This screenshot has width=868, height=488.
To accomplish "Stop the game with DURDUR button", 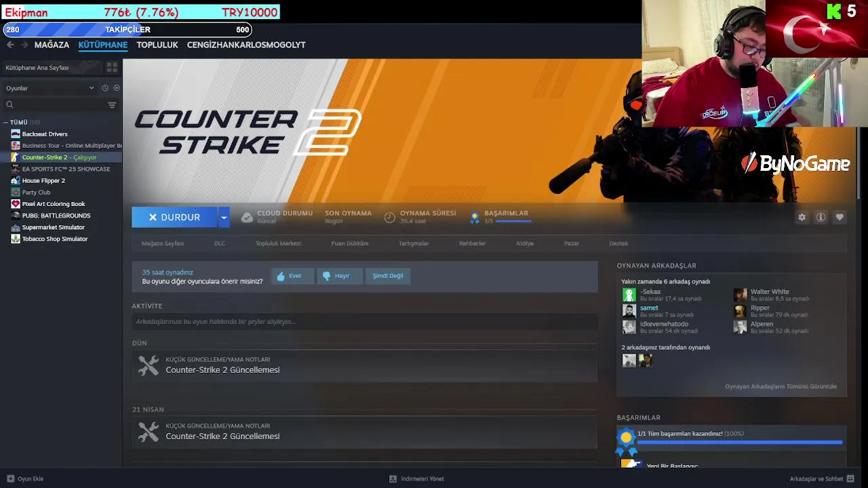I will pyautogui.click(x=174, y=218).
